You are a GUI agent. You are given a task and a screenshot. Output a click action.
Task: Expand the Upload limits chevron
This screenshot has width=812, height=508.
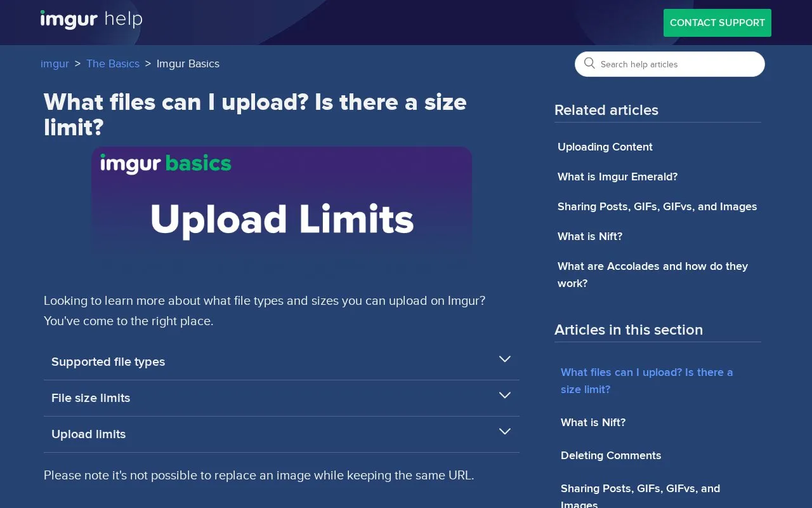pos(505,432)
